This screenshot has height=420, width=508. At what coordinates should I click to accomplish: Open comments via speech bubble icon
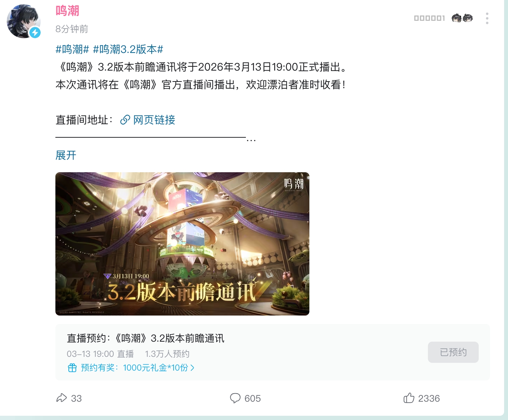point(235,398)
